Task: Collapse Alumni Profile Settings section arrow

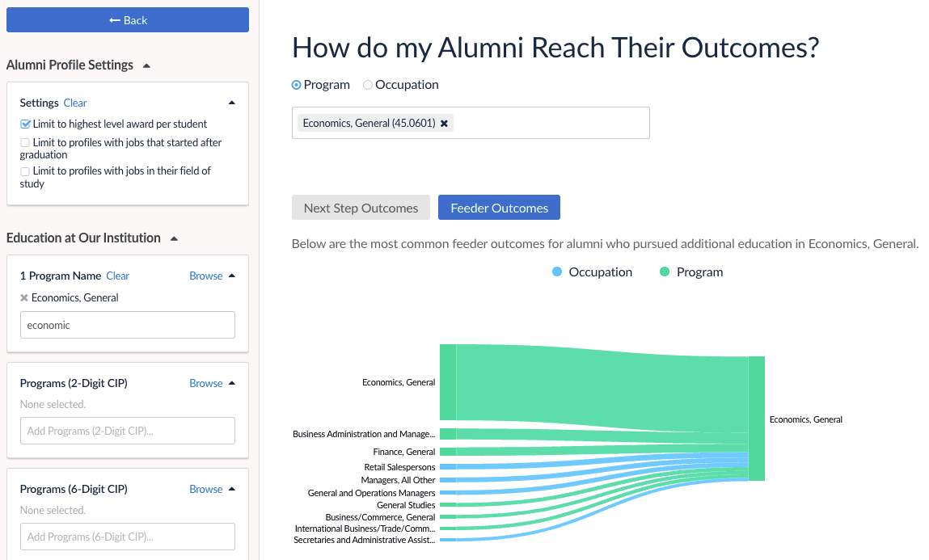Action: 146,65
